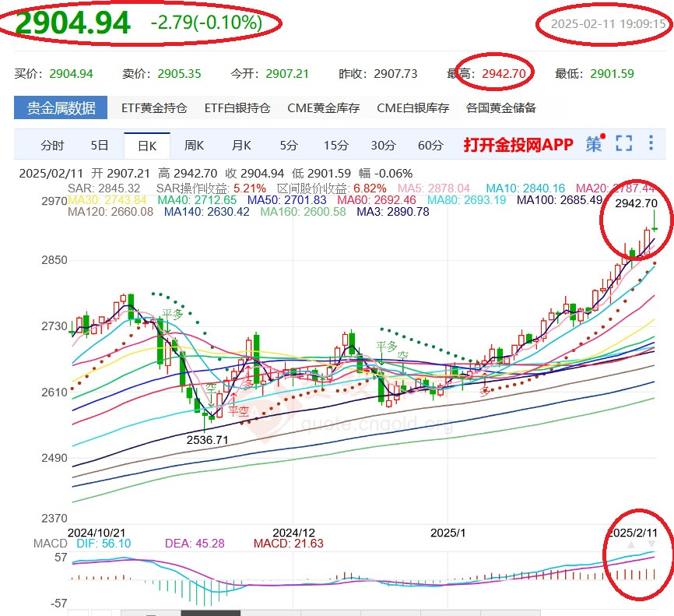Click the timestamp 2025-02-11 19:09:15
The height and width of the screenshot is (616, 674).
click(x=608, y=23)
